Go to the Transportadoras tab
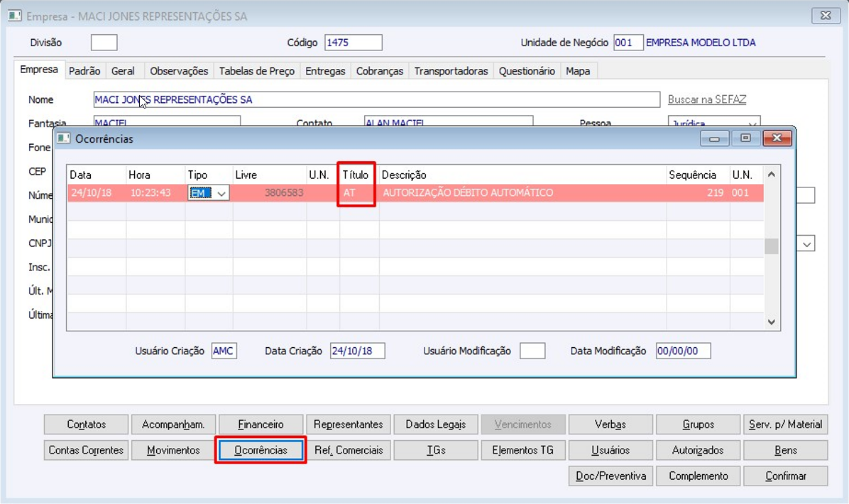Image resolution: width=849 pixels, height=504 pixels. [451, 71]
